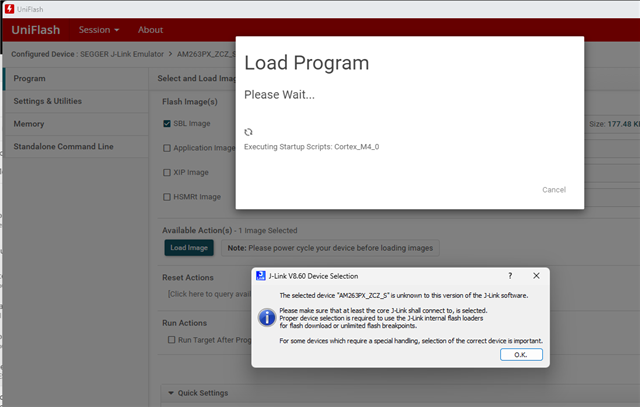Open the About menu item
Screen dimensions: 640x407
pos(150,30)
